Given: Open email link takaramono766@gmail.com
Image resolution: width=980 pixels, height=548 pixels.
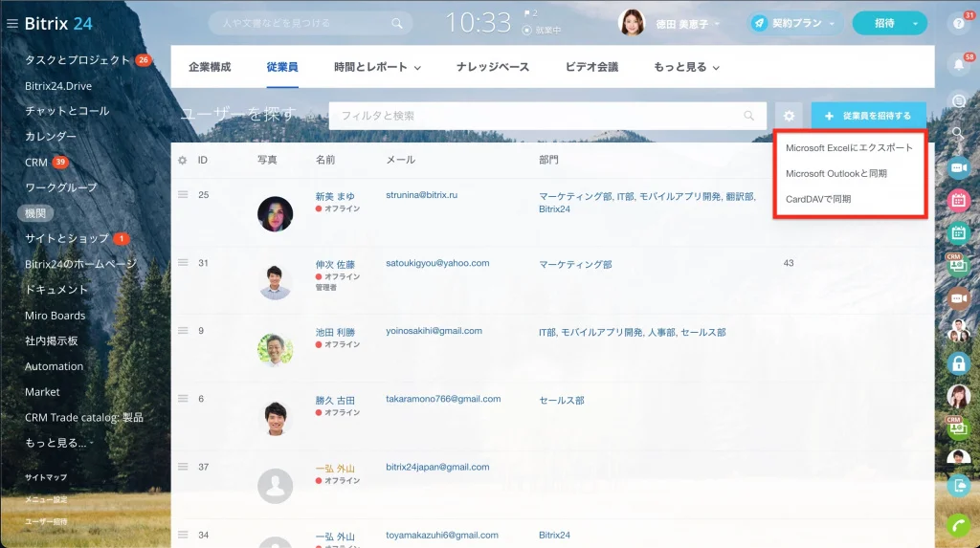Looking at the screenshot, I should [x=443, y=399].
